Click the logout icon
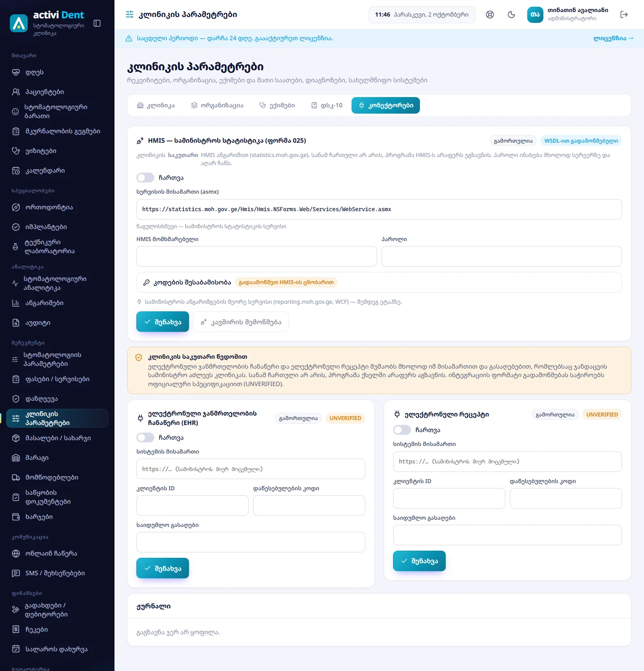 (x=624, y=15)
